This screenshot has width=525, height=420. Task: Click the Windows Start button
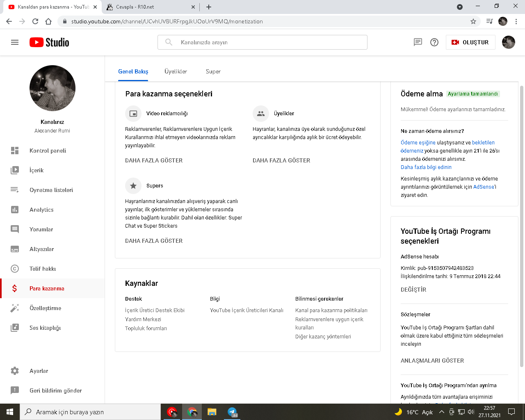coord(10,412)
